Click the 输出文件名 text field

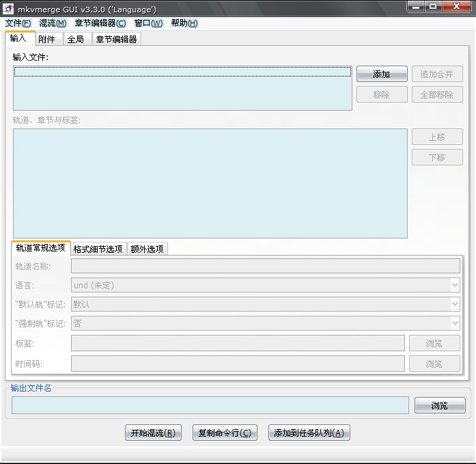[210, 405]
